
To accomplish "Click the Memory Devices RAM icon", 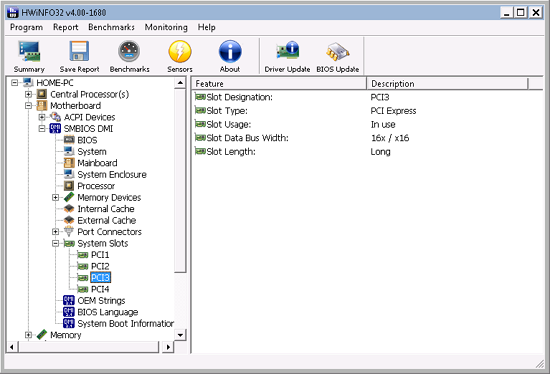I will tap(69, 197).
